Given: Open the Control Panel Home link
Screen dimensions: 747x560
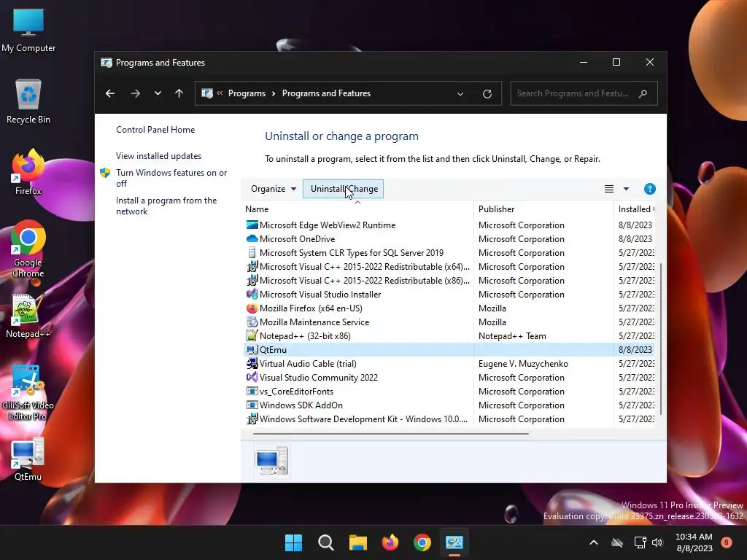Looking at the screenshot, I should pyautogui.click(x=155, y=130).
